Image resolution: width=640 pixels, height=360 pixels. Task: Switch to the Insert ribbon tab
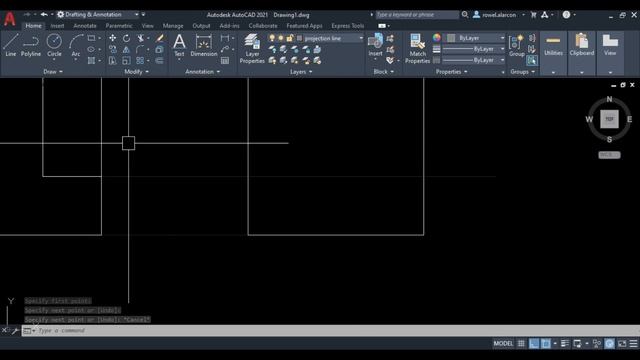57,26
